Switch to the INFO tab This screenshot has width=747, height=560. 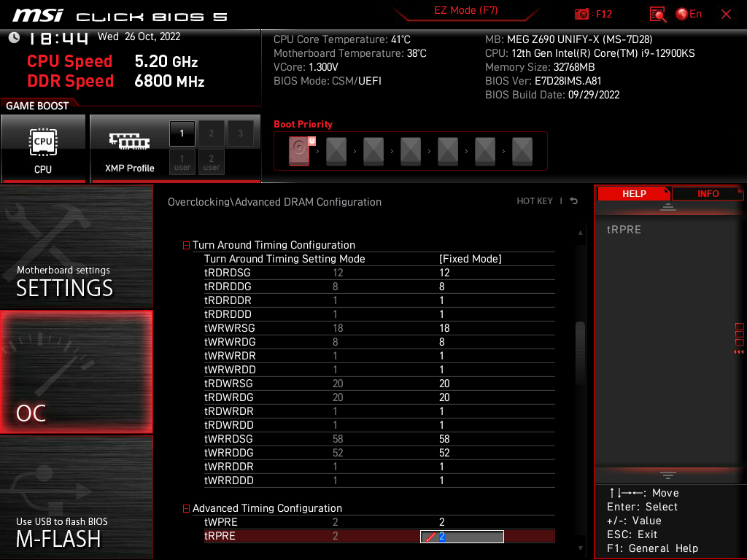[708, 194]
